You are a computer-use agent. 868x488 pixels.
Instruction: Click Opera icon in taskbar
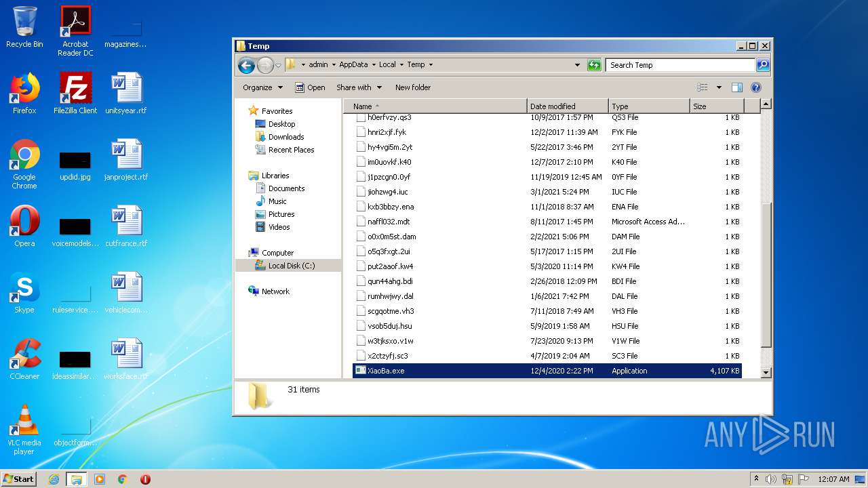coord(145,479)
